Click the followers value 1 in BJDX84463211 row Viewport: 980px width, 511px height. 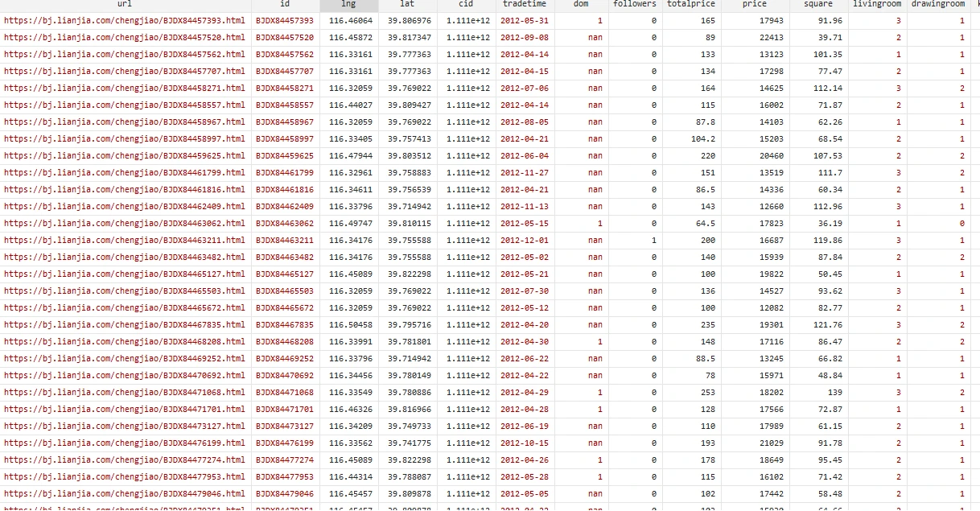[653, 241]
